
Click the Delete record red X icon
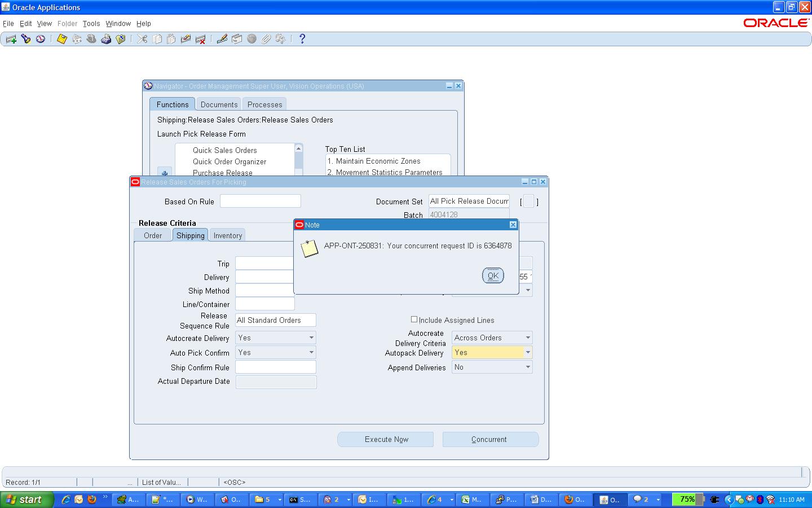pos(200,39)
